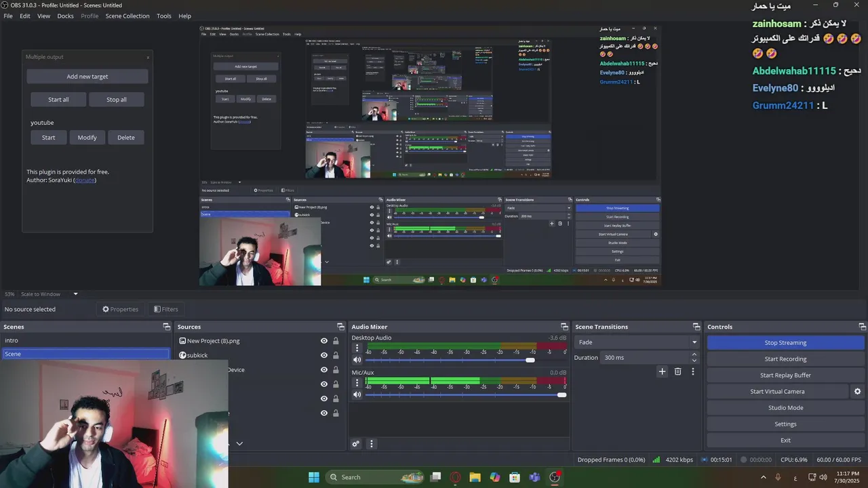Open Virtual Camera settings gear
This screenshot has height=488, width=868.
click(857, 391)
